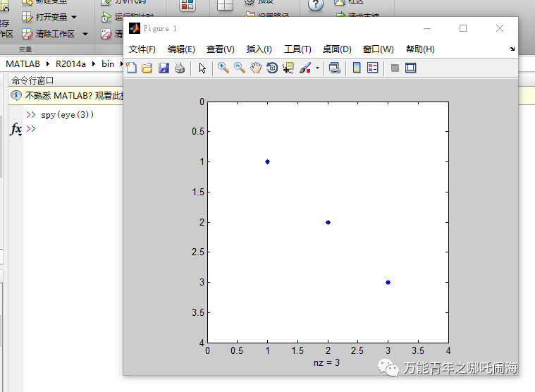This screenshot has width=535, height=392.
Task: Expand the 打开变量 dropdown arrow
Action: click(x=74, y=17)
